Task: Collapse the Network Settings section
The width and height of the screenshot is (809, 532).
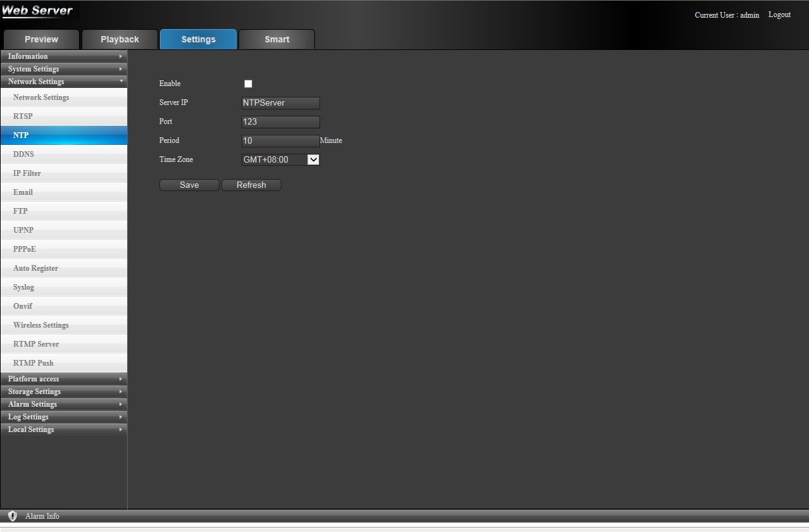Action: [x=63, y=82]
